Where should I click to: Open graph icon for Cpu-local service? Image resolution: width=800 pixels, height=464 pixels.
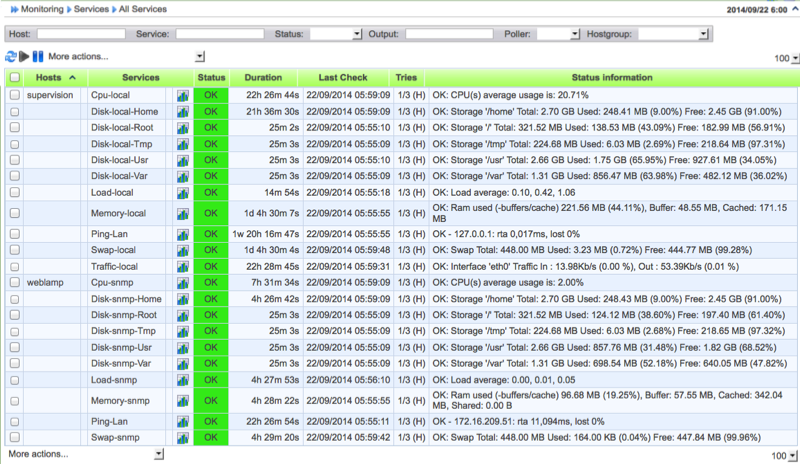pos(183,96)
